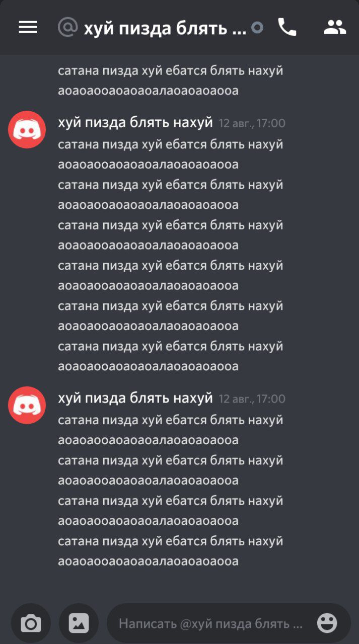The height and width of the screenshot is (644, 359).
Task: Click the conversation title in the header
Action: click(x=165, y=29)
